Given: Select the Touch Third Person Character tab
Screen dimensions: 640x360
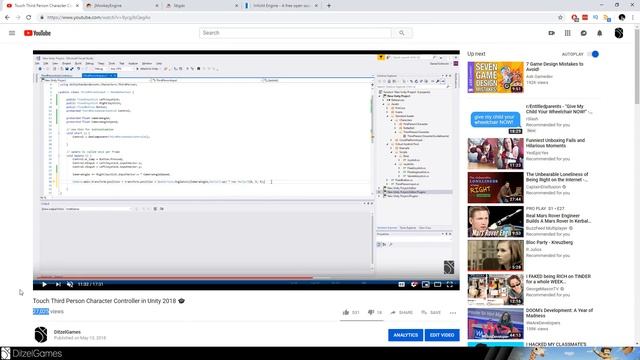Looking at the screenshot, I should (43, 6).
